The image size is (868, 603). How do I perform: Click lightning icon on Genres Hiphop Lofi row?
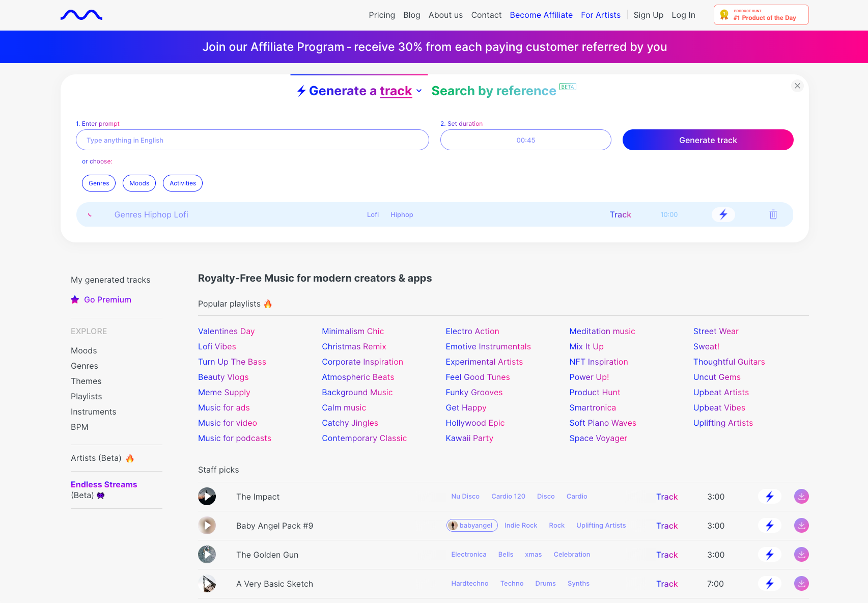[x=723, y=214]
